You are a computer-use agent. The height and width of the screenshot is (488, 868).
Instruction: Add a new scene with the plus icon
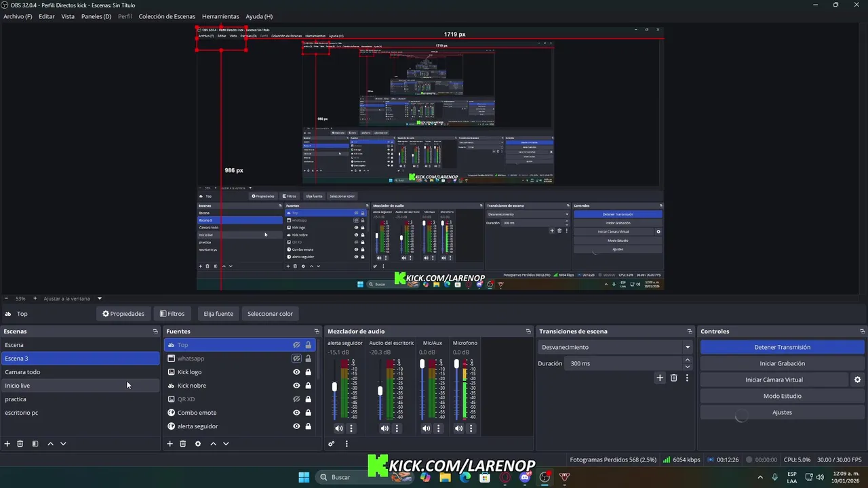pyautogui.click(x=7, y=443)
